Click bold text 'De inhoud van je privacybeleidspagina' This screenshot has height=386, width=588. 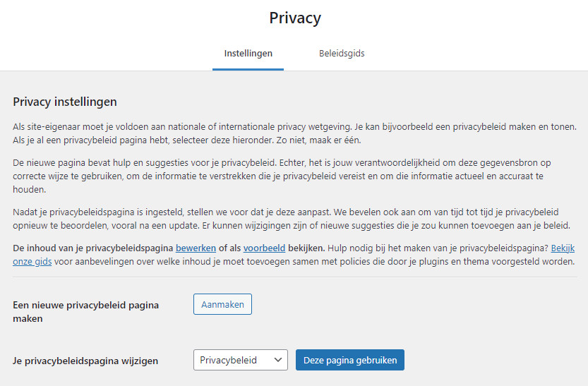pos(93,248)
